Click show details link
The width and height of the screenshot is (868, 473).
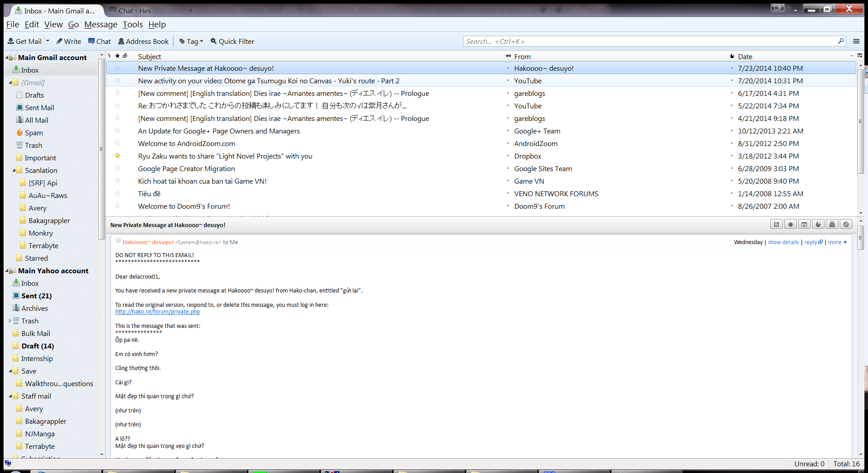783,242
